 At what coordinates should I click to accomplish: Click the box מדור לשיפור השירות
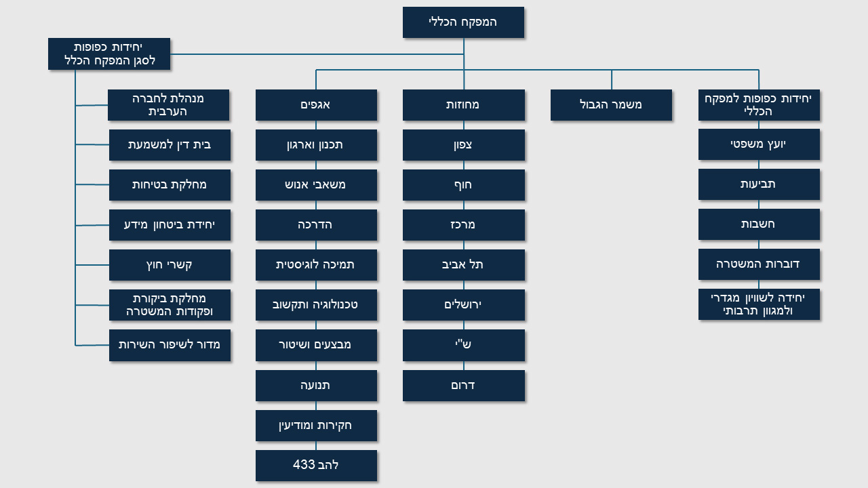point(170,345)
